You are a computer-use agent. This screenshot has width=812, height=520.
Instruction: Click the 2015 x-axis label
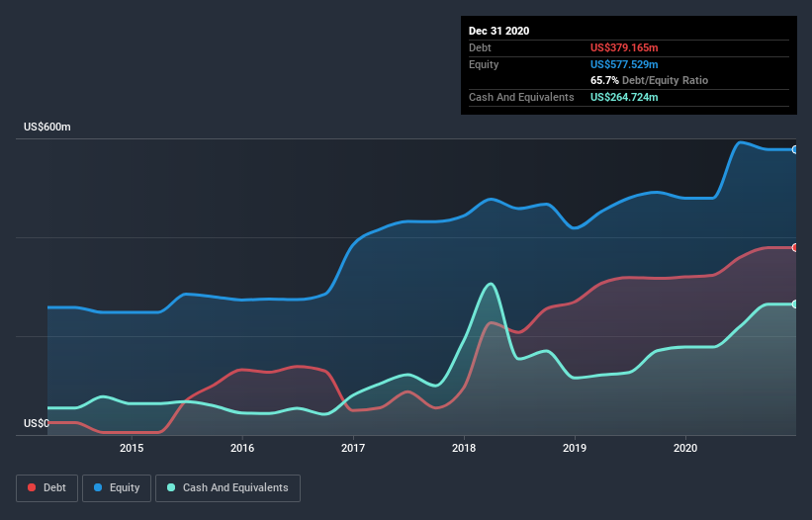pos(132,448)
